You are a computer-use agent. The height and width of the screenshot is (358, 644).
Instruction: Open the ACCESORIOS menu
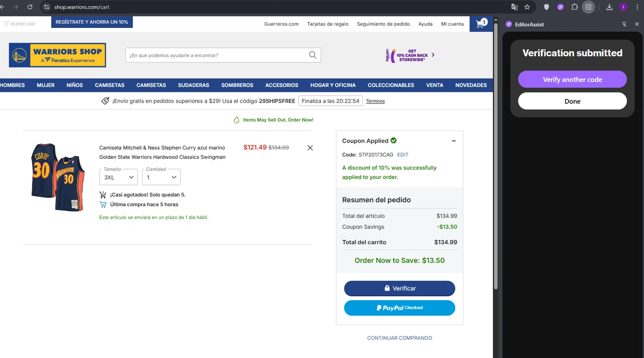pyautogui.click(x=282, y=85)
